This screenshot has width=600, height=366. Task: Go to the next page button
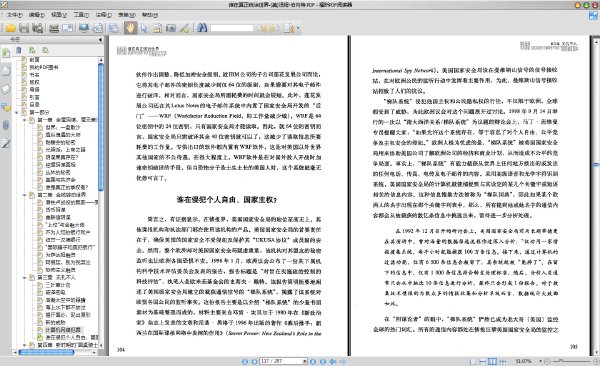coord(313,361)
